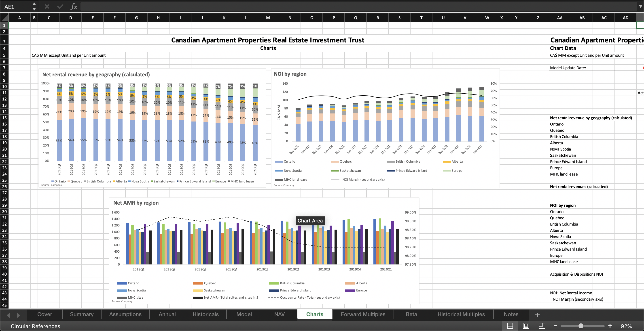Select the Model Update Date: cell
The height and width of the screenshot is (331, 644).
(568, 68)
